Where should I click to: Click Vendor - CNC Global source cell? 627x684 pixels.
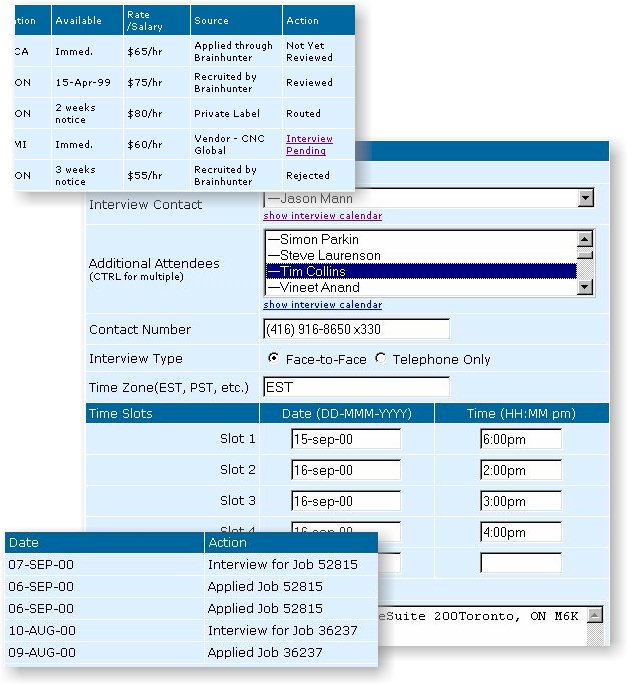[x=236, y=144]
